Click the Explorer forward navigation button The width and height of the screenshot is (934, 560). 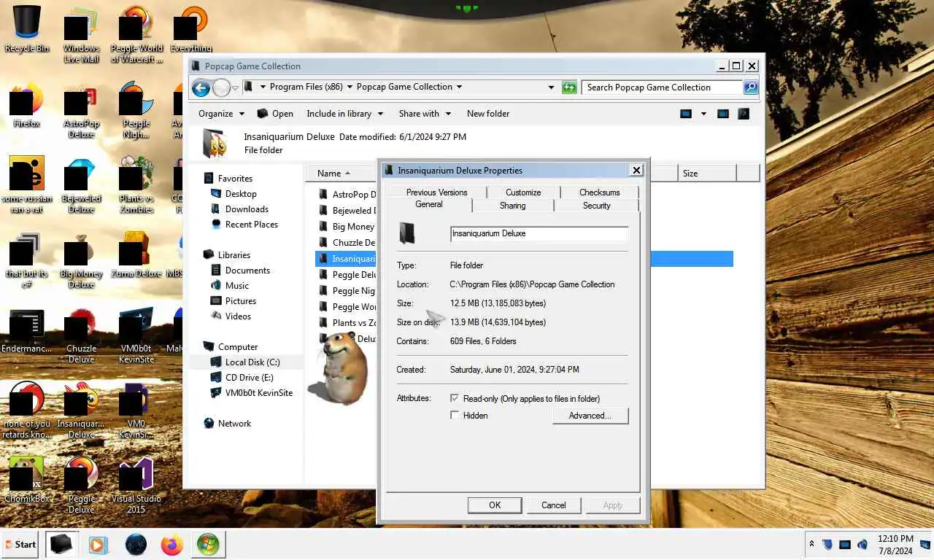(x=221, y=88)
